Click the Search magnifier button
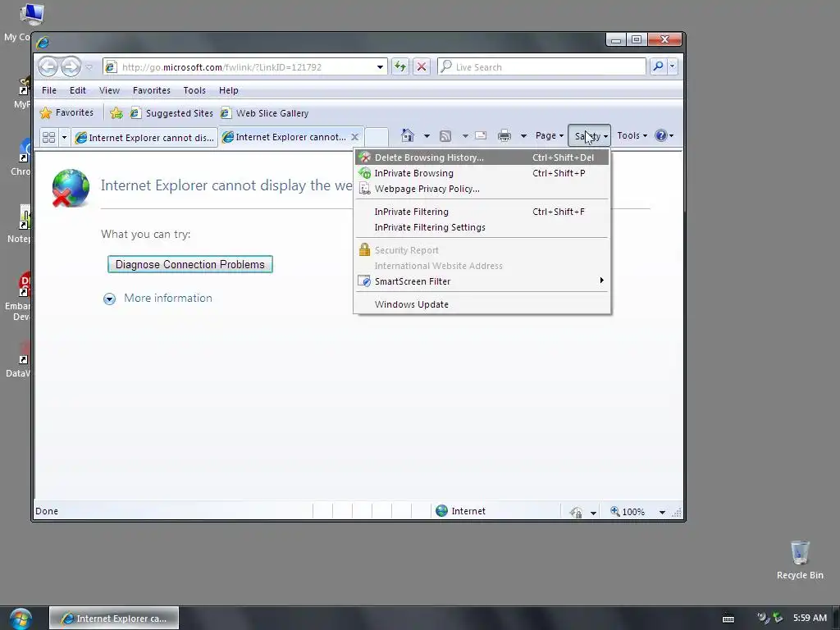This screenshot has height=630, width=840. click(658, 66)
